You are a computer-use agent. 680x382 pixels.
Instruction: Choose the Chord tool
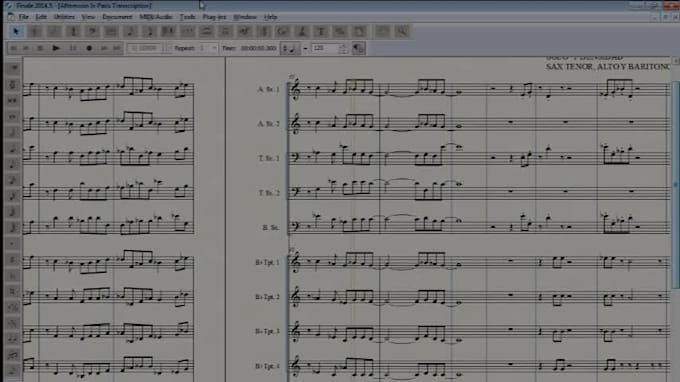283,32
